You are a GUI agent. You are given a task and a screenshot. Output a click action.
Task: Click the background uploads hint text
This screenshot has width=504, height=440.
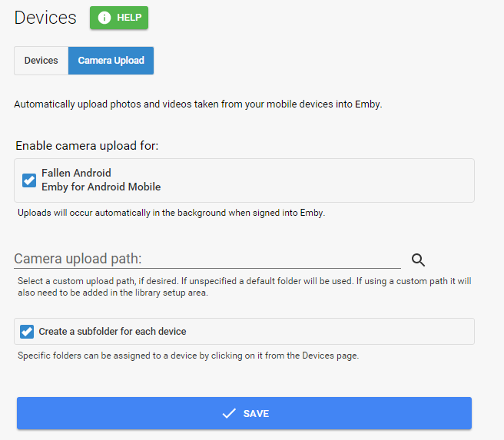coord(171,213)
